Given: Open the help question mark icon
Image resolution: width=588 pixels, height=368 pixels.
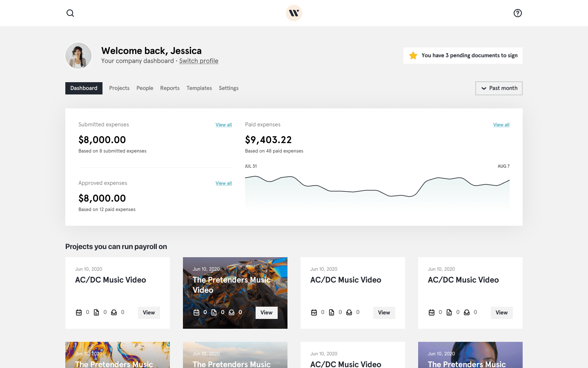Looking at the screenshot, I should tap(518, 13).
